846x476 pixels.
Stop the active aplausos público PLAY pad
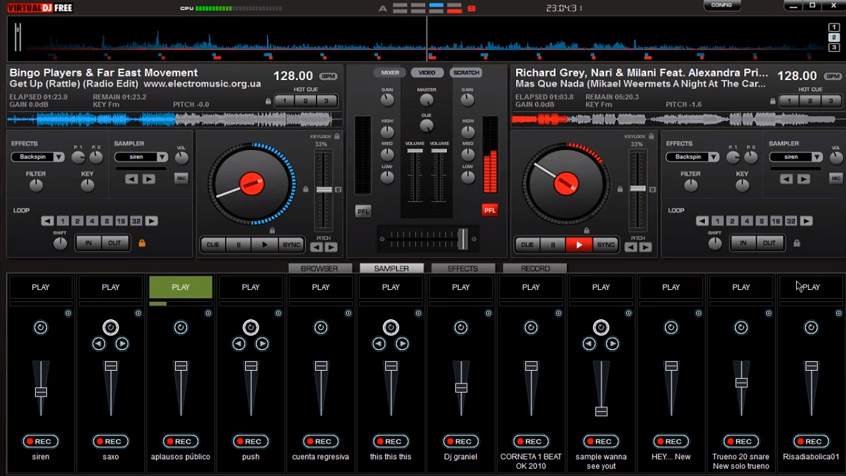pyautogui.click(x=181, y=287)
